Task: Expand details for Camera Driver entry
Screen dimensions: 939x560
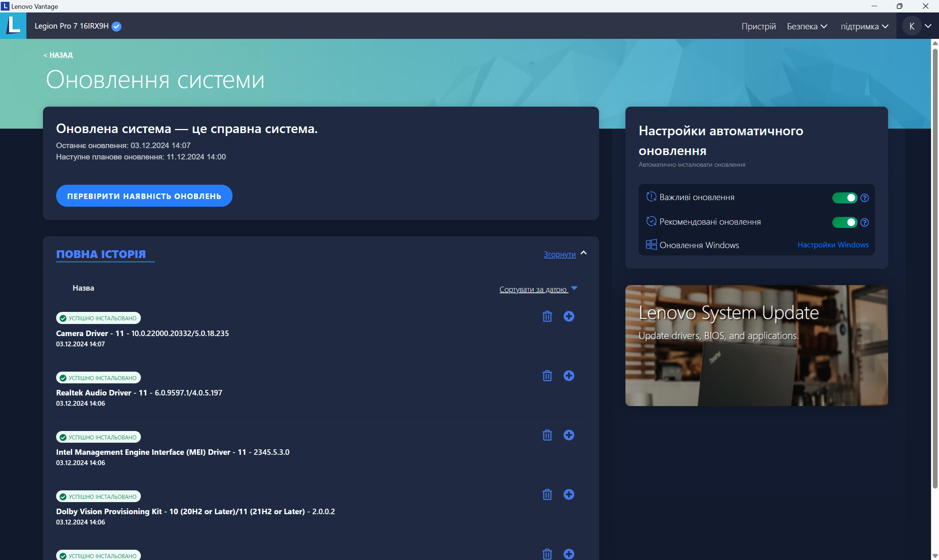Action: click(569, 316)
